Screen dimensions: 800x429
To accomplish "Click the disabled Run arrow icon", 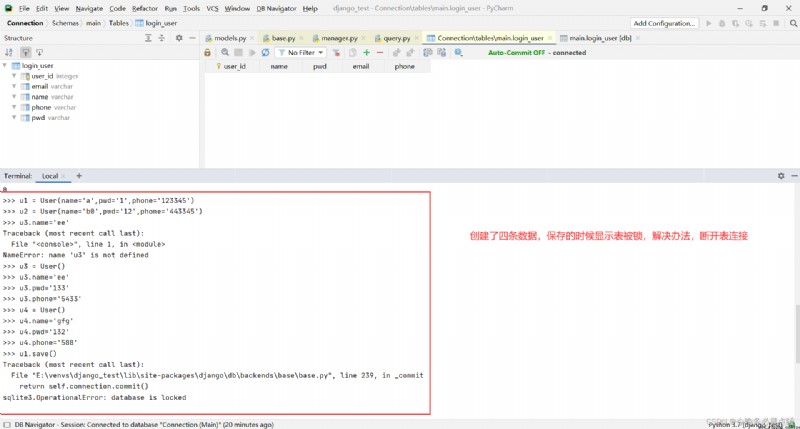I will click(708, 23).
